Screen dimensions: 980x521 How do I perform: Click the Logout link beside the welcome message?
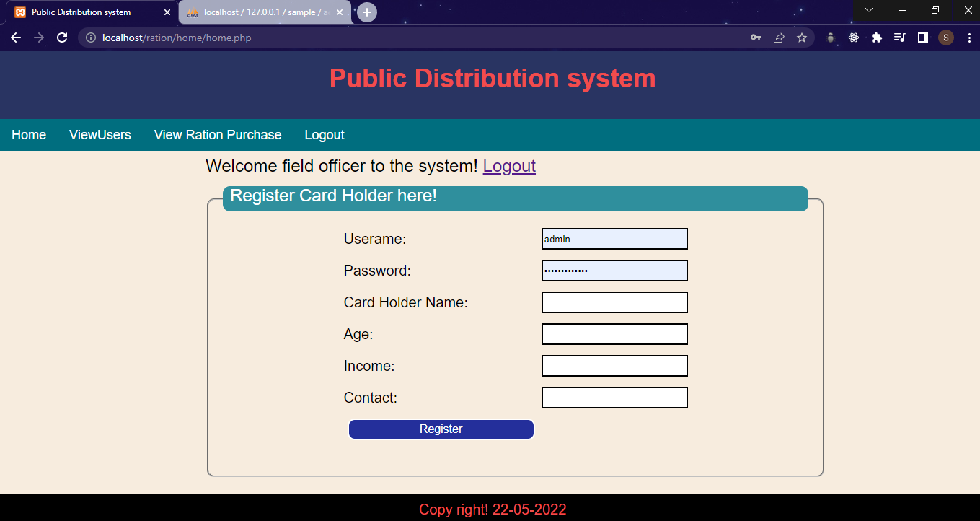(509, 166)
